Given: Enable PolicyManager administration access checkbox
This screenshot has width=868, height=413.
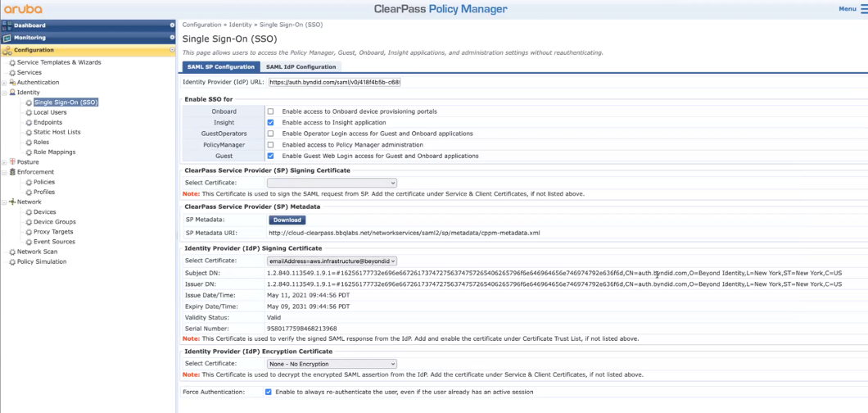Looking at the screenshot, I should coord(270,143).
